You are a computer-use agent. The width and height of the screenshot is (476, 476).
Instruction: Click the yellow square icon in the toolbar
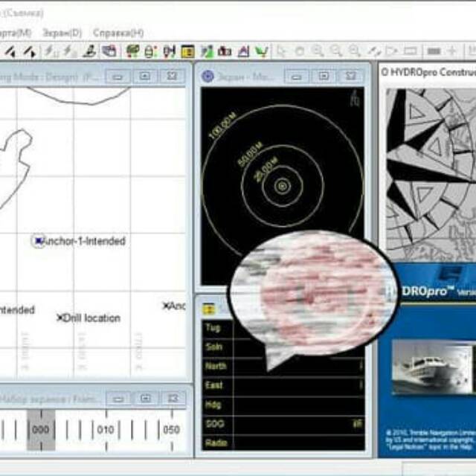point(188,51)
